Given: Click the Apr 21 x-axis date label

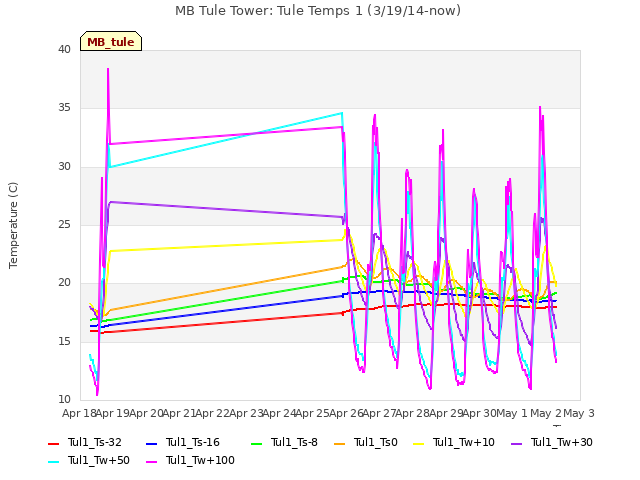Looking at the screenshot, I should pyautogui.click(x=179, y=413).
